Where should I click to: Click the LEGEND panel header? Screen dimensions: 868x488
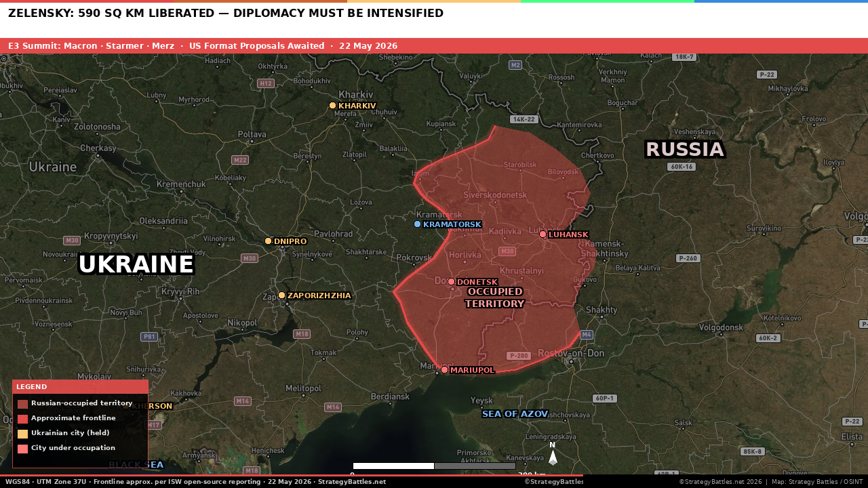pos(80,387)
